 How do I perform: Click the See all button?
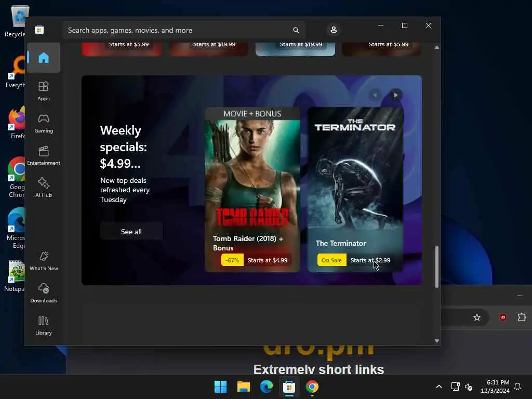[x=131, y=232]
